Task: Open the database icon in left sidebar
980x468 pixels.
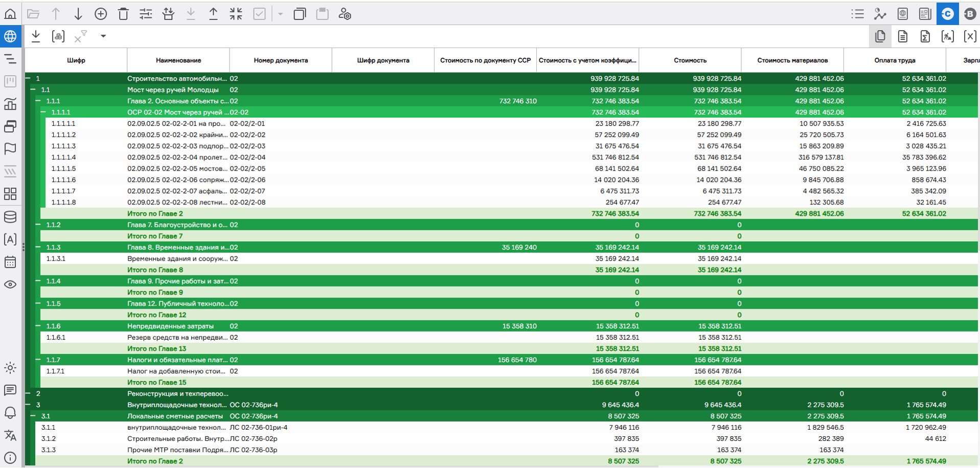Action: (10, 217)
